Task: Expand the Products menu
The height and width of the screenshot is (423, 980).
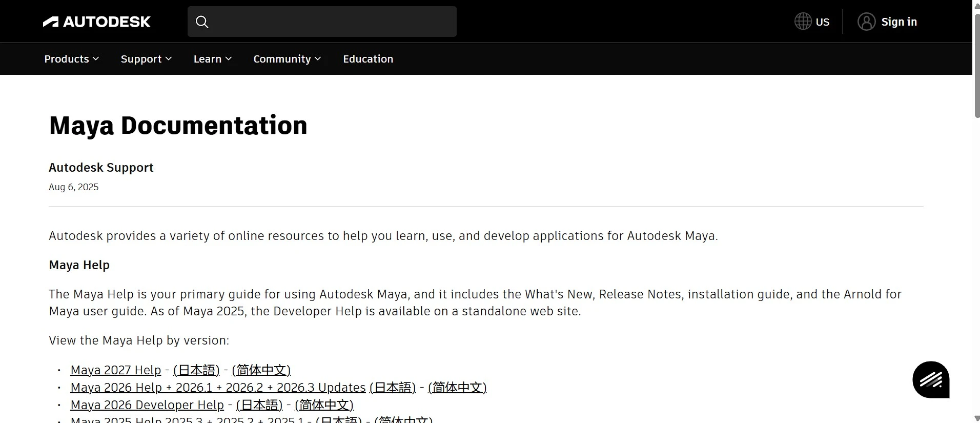Action: pos(71,59)
